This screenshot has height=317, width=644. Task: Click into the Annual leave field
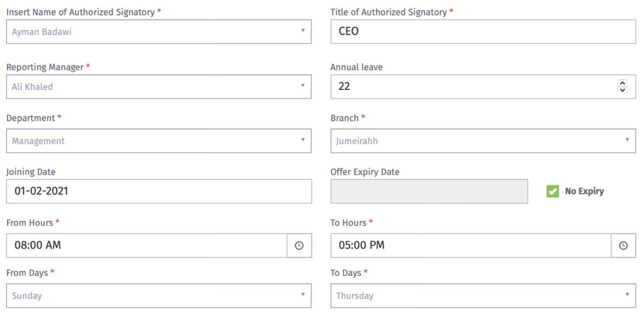[x=471, y=87]
